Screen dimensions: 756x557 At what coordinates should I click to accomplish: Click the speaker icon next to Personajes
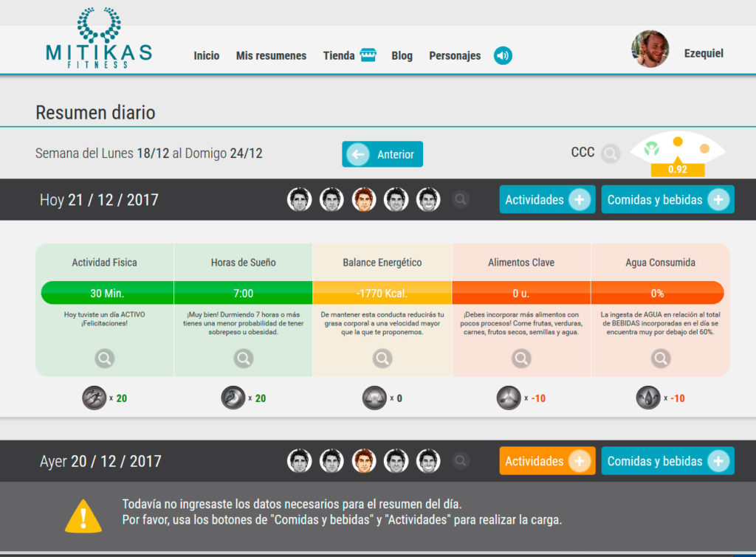coord(503,55)
